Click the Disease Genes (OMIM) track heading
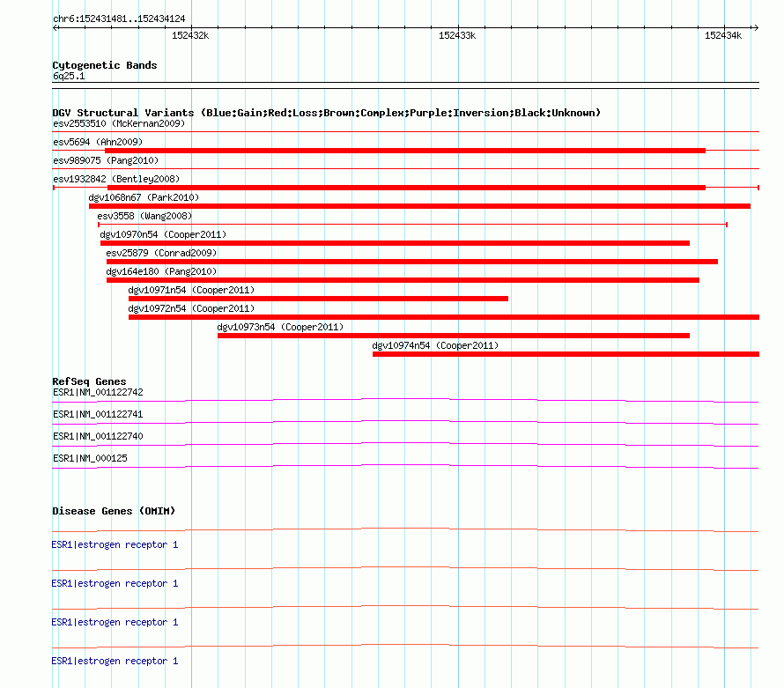Viewport: 784px width, 688px height. click(x=114, y=511)
